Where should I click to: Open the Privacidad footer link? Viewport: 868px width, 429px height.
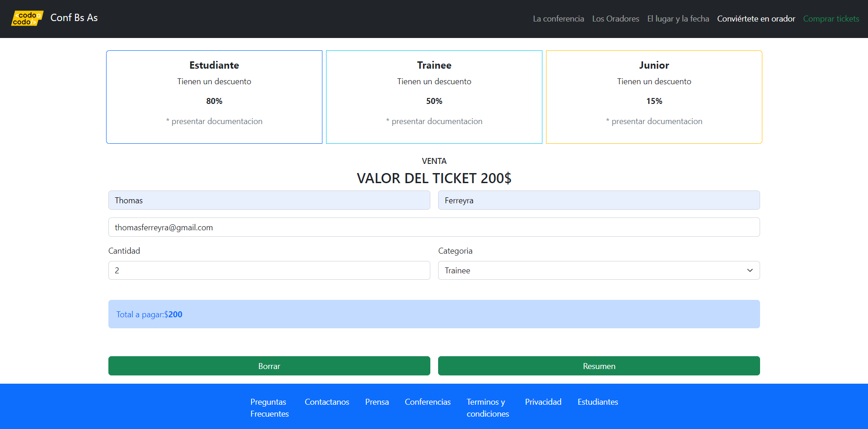(543, 402)
